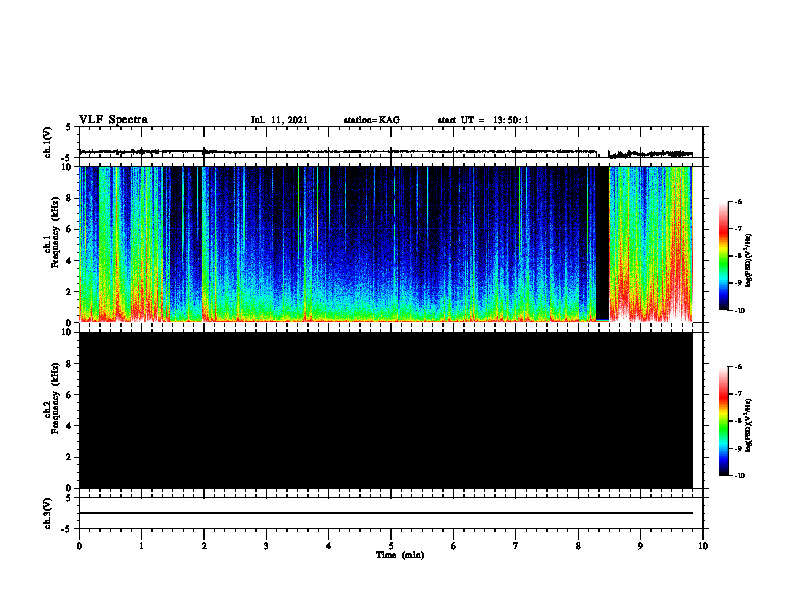The image size is (792, 612).
Task: Click the "7" tick on the time axis
Action: (x=516, y=546)
